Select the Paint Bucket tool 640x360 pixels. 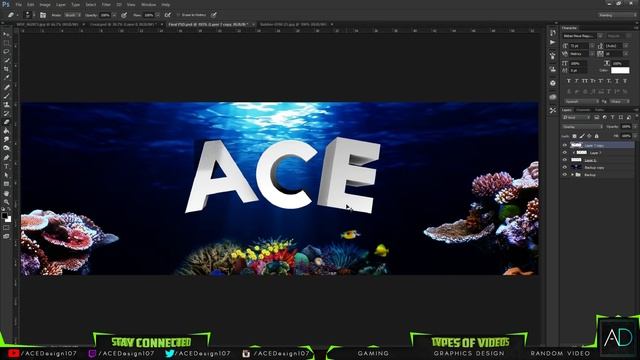click(x=6, y=131)
